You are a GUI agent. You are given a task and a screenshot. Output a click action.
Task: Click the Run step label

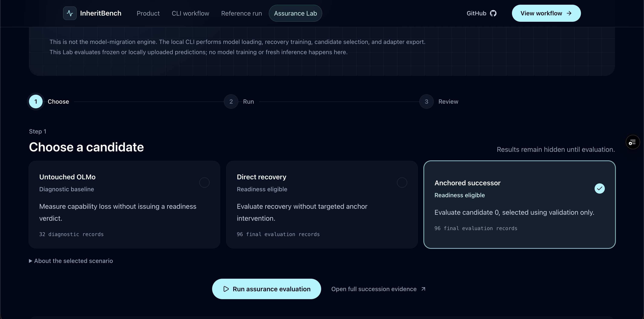point(249,102)
